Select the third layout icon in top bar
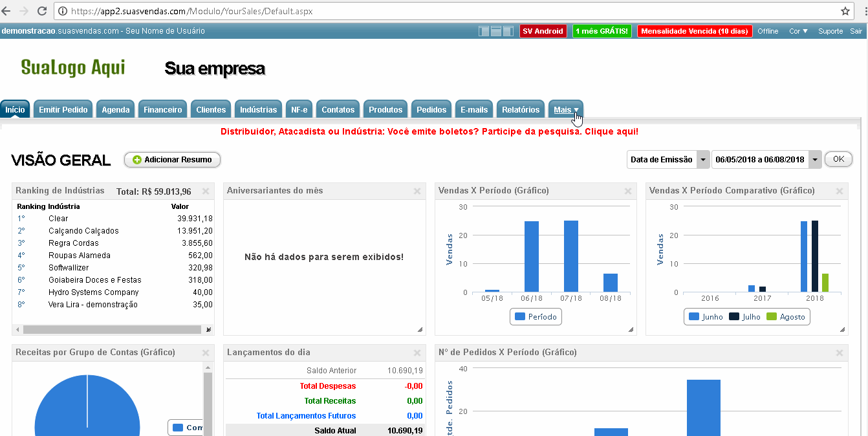The height and width of the screenshot is (436, 868). click(508, 31)
